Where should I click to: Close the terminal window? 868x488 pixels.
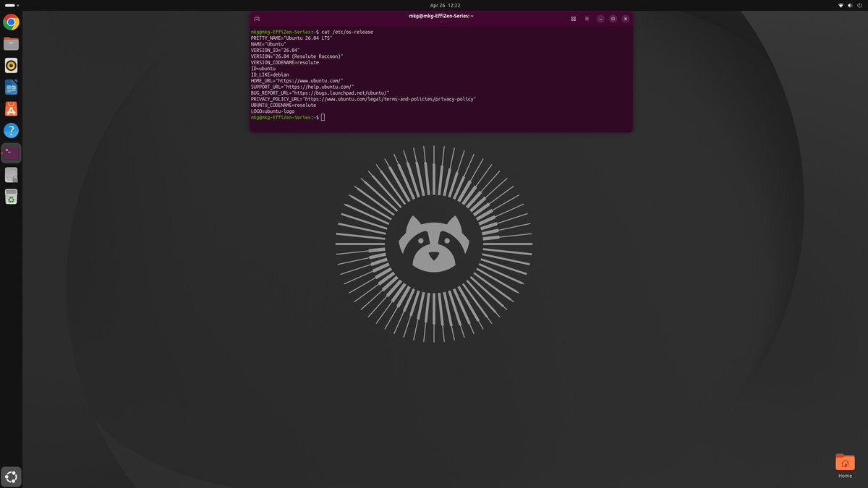click(x=626, y=19)
